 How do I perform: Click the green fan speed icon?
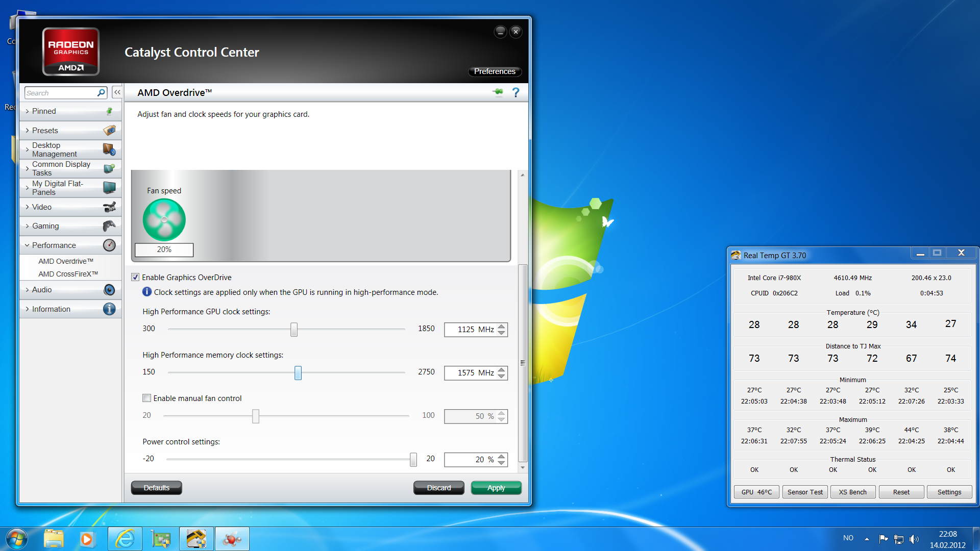[164, 220]
